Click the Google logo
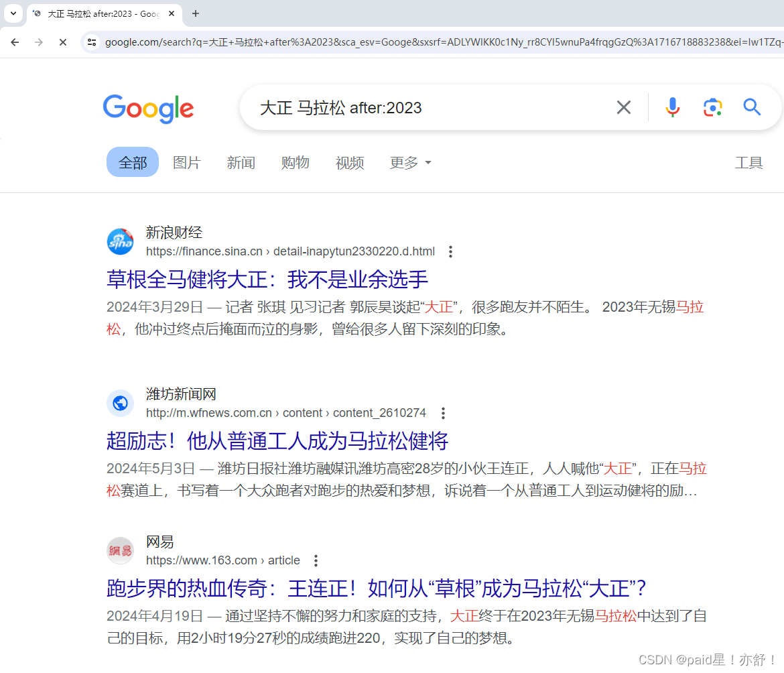The height and width of the screenshot is (673, 784). pos(148,109)
